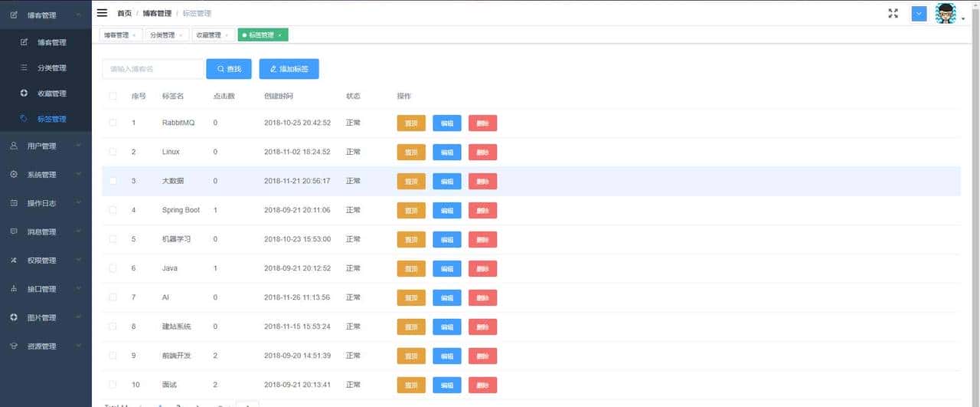Enter fullscreen using the expand arrows icon
Screen dimensions: 980x407
(893, 13)
